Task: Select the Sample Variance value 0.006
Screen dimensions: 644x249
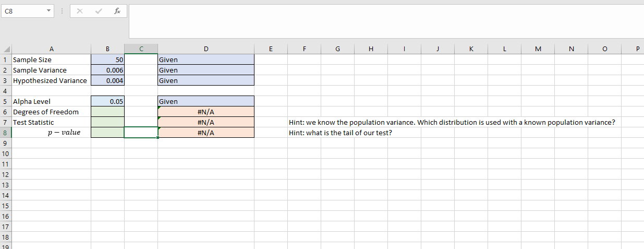Action: click(x=107, y=70)
